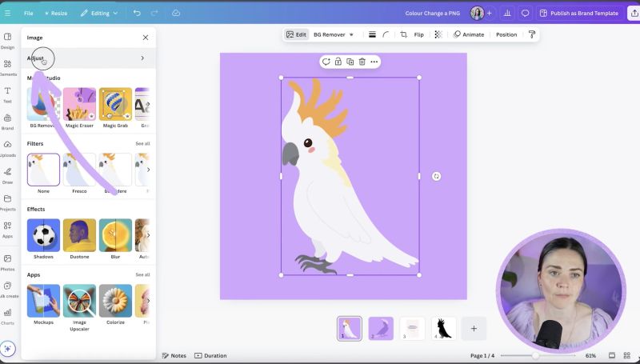Click See all next to Apps
Screen dimensions: 640x364
point(142,274)
